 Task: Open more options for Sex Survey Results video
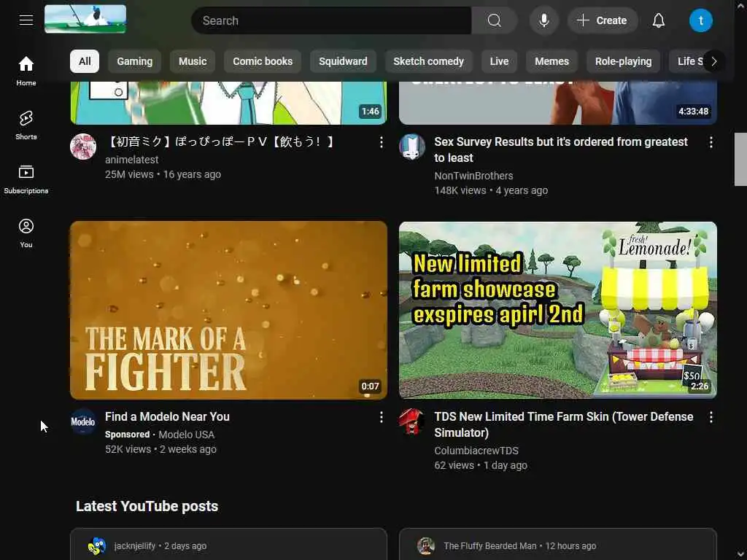(x=711, y=142)
